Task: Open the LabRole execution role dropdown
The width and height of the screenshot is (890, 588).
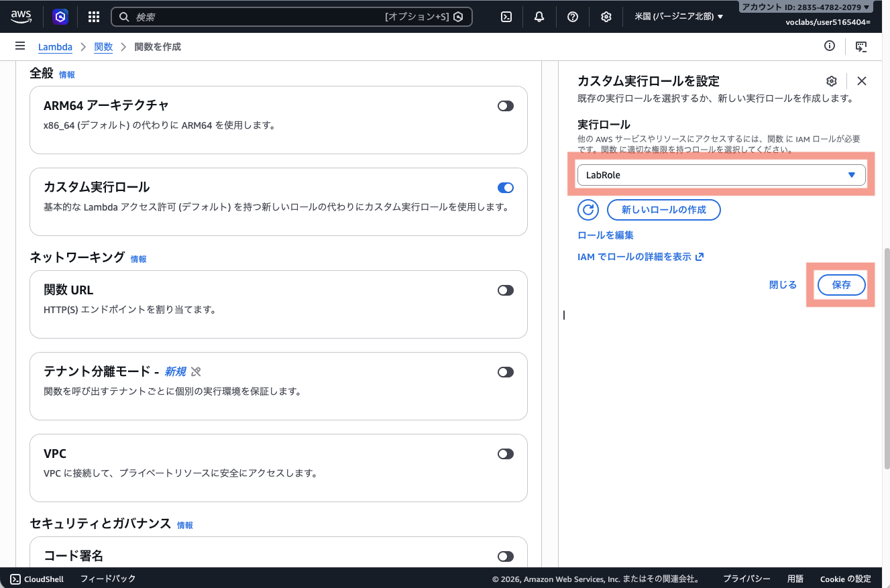Action: 722,175
